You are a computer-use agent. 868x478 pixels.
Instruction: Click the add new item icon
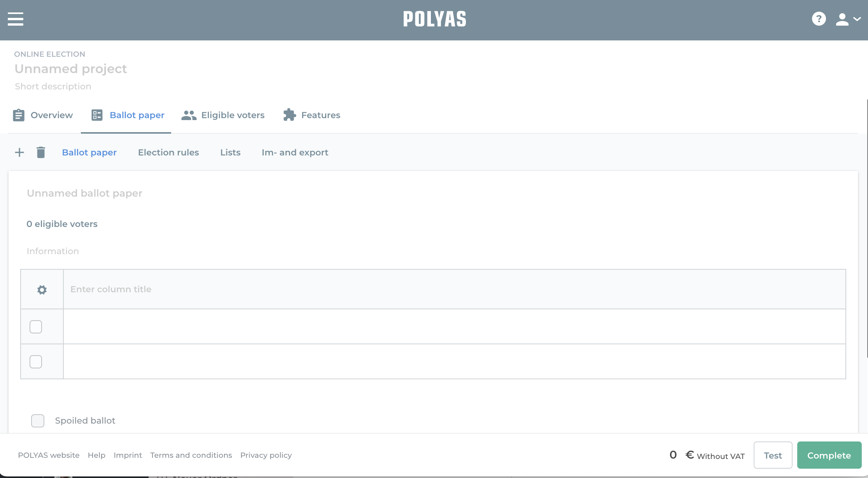19,152
